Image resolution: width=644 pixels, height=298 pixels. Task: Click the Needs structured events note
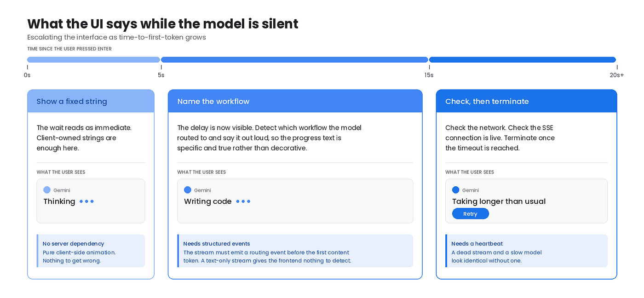(x=295, y=251)
